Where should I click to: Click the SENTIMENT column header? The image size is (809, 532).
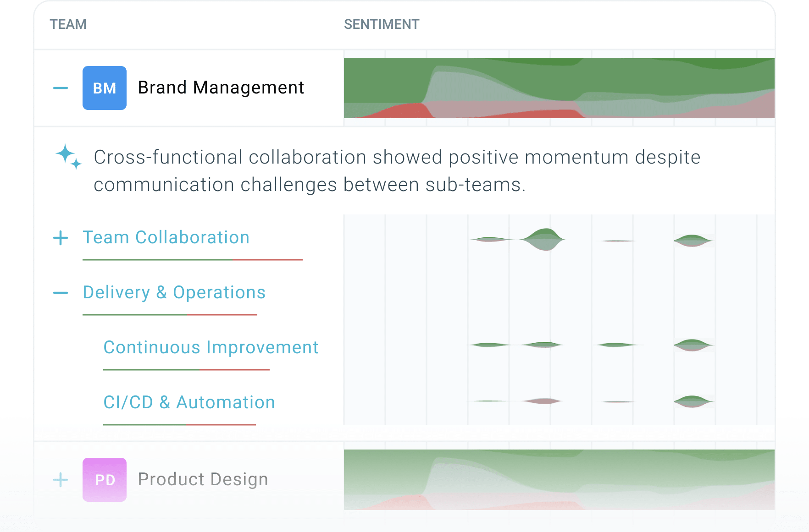click(x=382, y=24)
